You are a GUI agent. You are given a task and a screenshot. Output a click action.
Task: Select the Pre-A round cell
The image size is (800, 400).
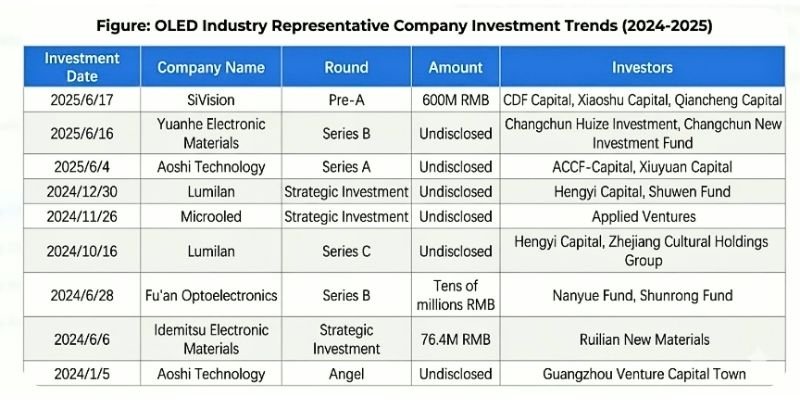click(x=346, y=100)
